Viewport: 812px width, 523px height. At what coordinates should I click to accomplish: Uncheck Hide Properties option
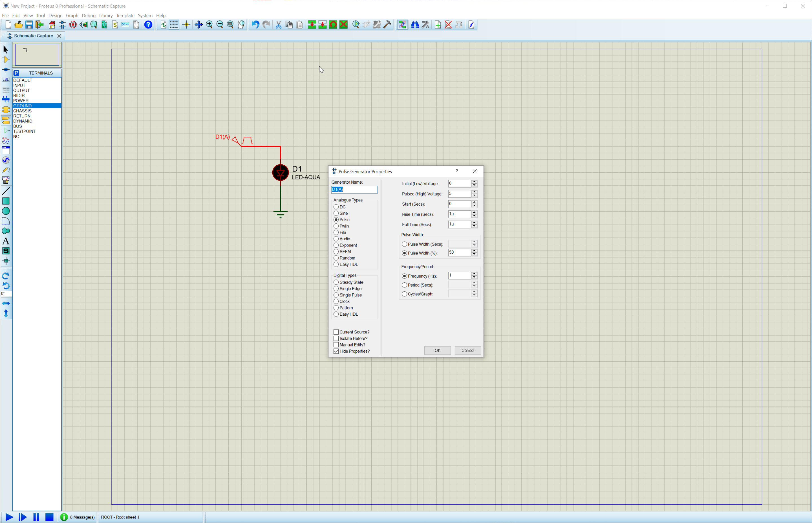pyautogui.click(x=336, y=351)
